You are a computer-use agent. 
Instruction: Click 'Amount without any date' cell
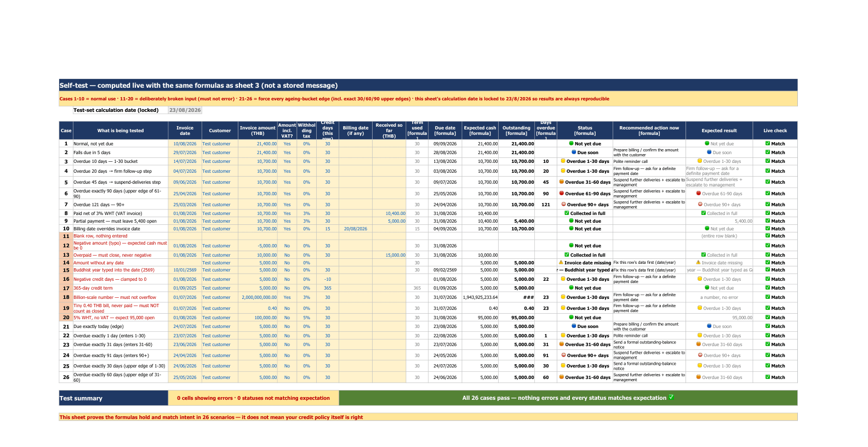pos(121,263)
